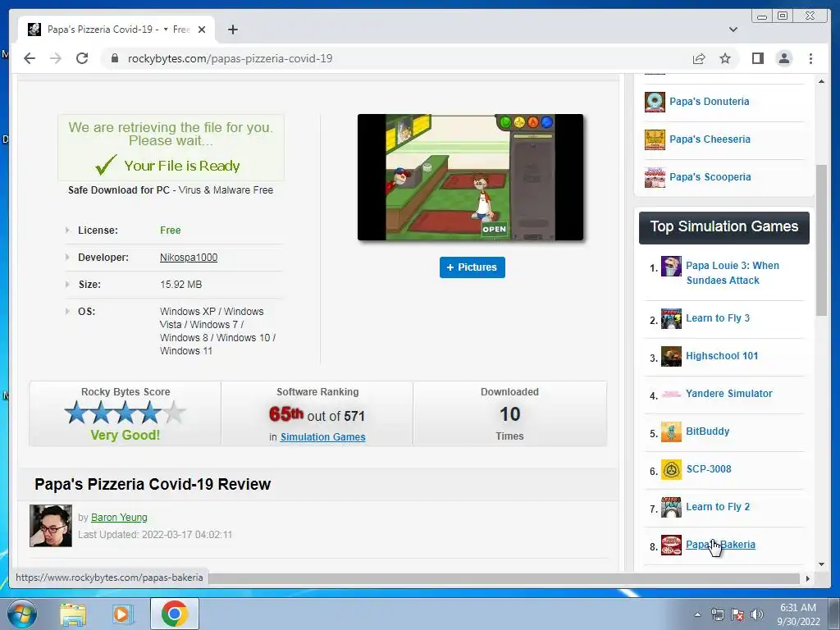Open the Learn to Fly 3 link
The height and width of the screenshot is (630, 840).
[x=718, y=318]
